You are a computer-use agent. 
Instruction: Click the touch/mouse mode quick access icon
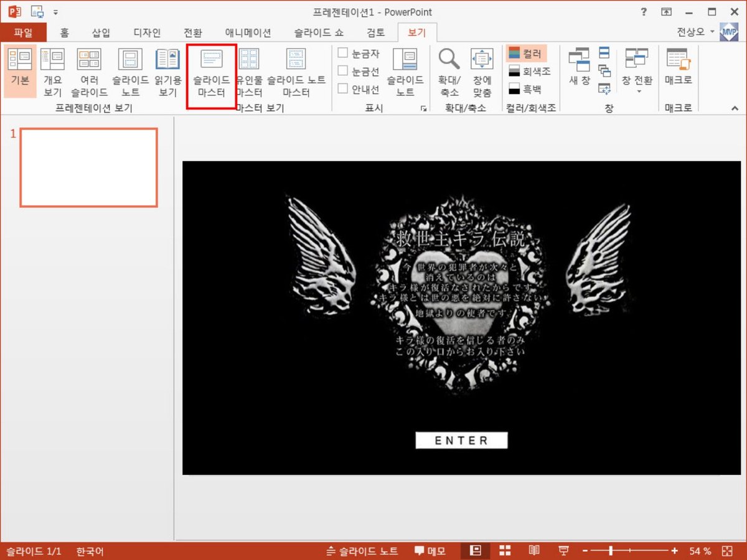37,12
